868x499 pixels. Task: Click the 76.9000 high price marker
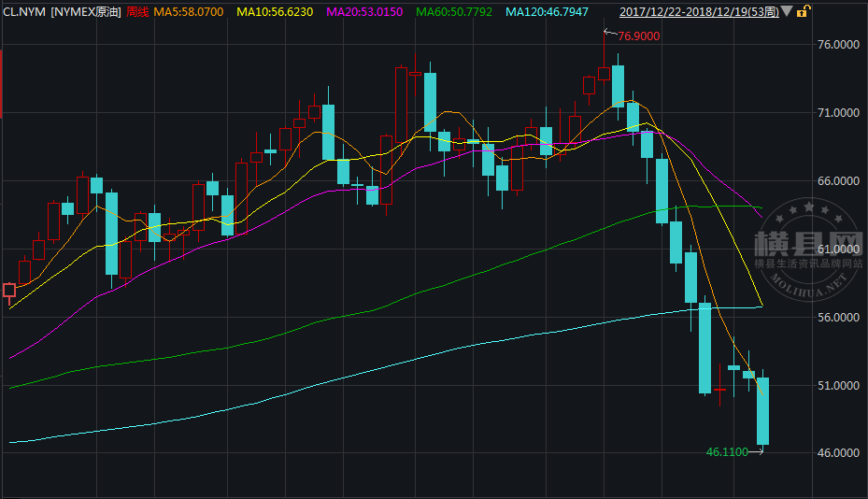click(638, 36)
